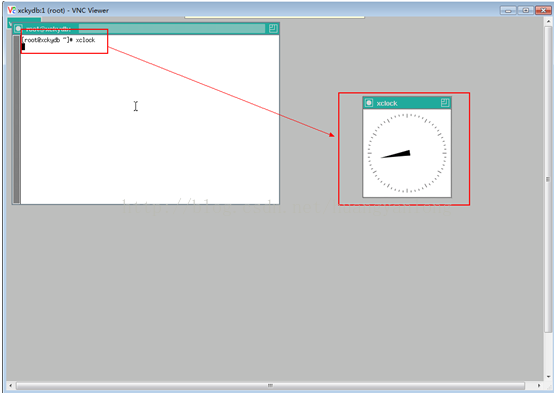Click the "[root@xckydb ~]# xclock" command line

coord(58,40)
